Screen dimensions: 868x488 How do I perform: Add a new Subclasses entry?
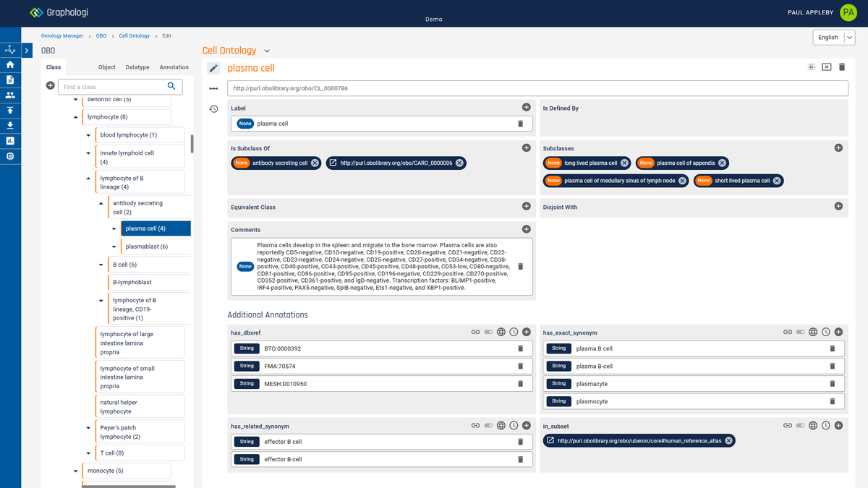838,147
